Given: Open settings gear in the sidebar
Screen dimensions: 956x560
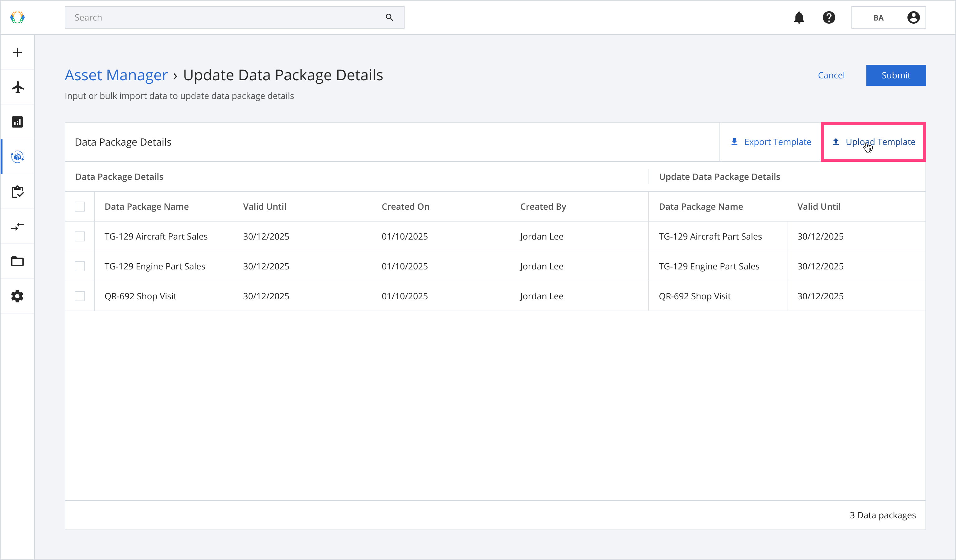Looking at the screenshot, I should pyautogui.click(x=17, y=296).
